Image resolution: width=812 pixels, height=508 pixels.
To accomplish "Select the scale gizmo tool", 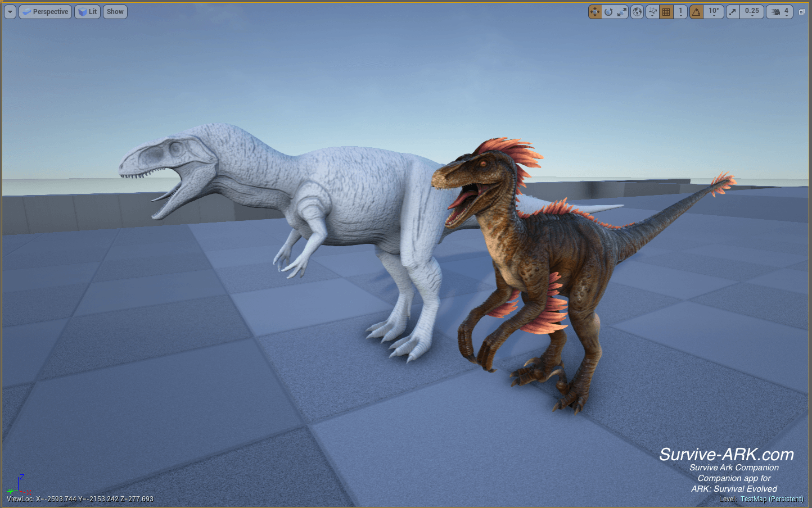I will click(622, 12).
